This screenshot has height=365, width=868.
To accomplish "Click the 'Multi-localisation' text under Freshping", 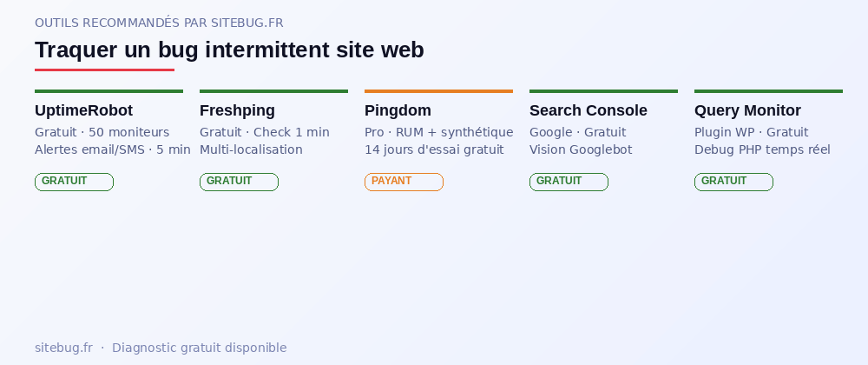I will pyautogui.click(x=251, y=149).
